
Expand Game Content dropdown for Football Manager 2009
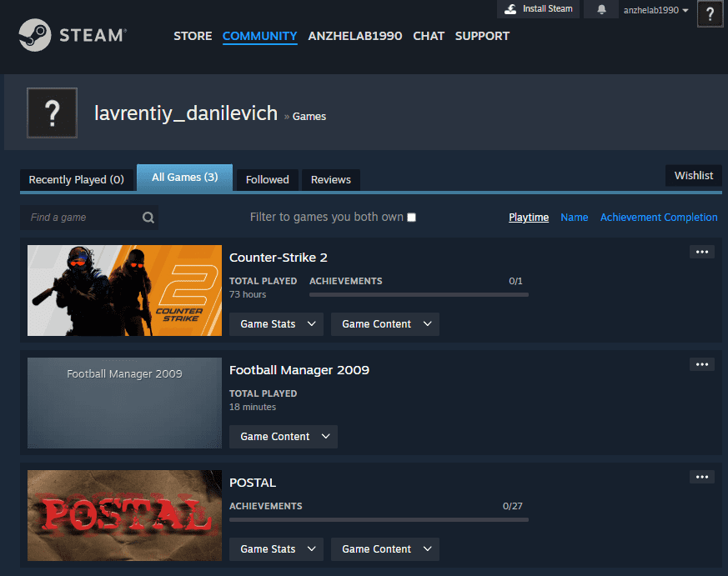[x=283, y=437]
